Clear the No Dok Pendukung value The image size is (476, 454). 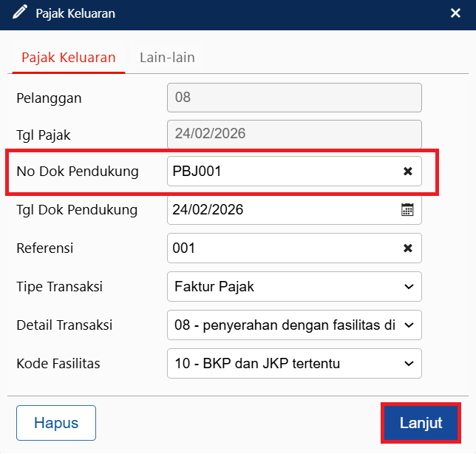tap(407, 172)
